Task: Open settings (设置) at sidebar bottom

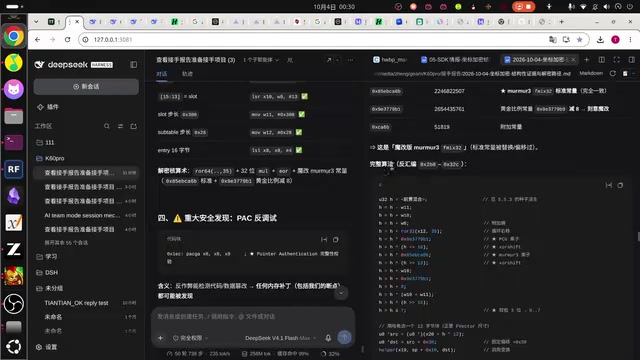Action: pos(47,347)
